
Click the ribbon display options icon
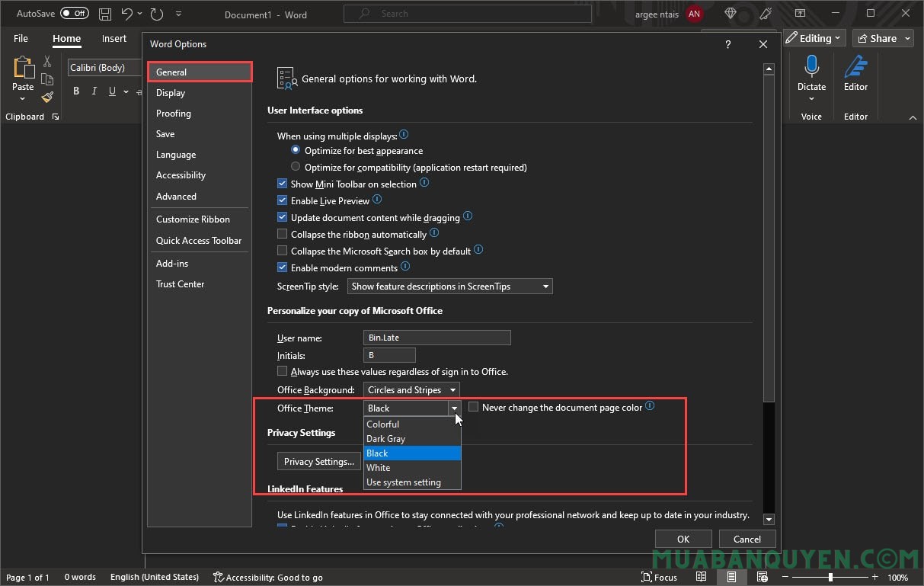(801, 14)
